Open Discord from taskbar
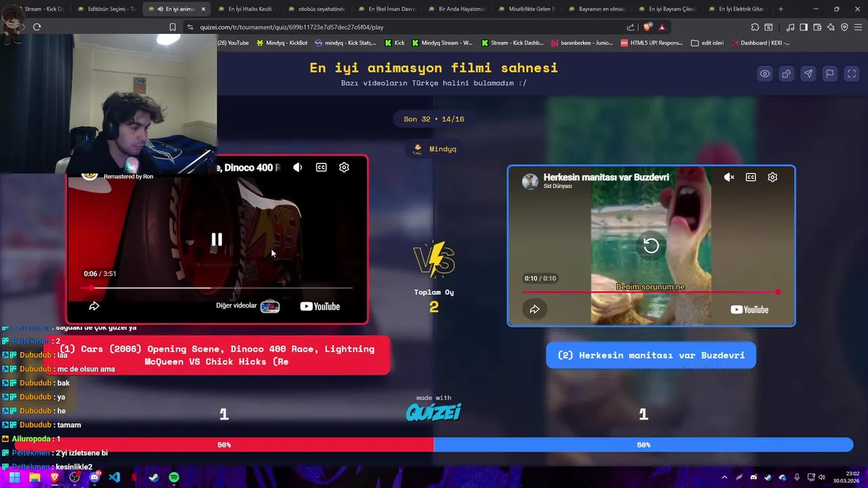Screen dimensions: 868x488 point(94,478)
